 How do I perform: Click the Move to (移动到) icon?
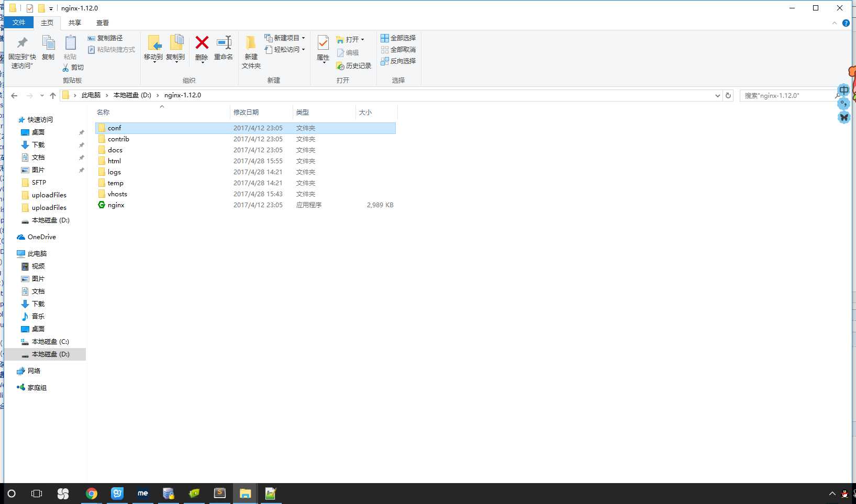[x=154, y=43]
